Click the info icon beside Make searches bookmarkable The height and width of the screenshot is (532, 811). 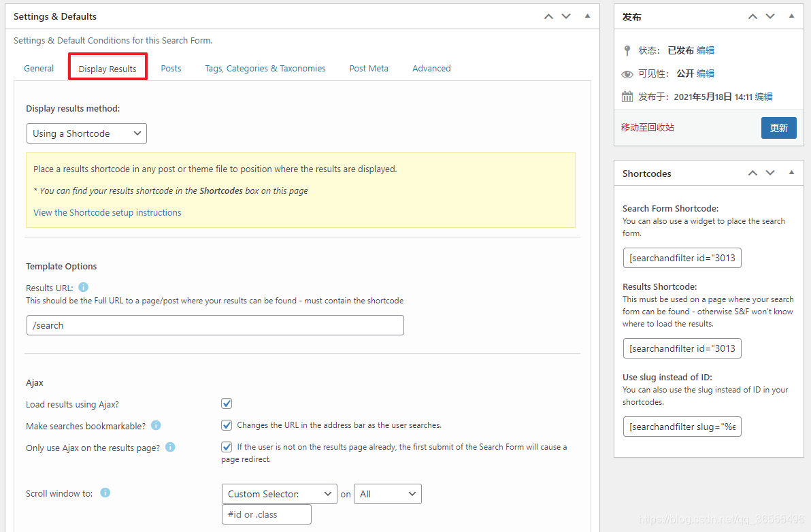[156, 425]
